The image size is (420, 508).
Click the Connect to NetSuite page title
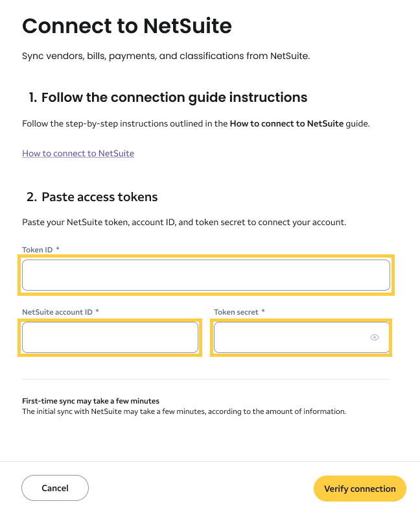click(x=127, y=26)
